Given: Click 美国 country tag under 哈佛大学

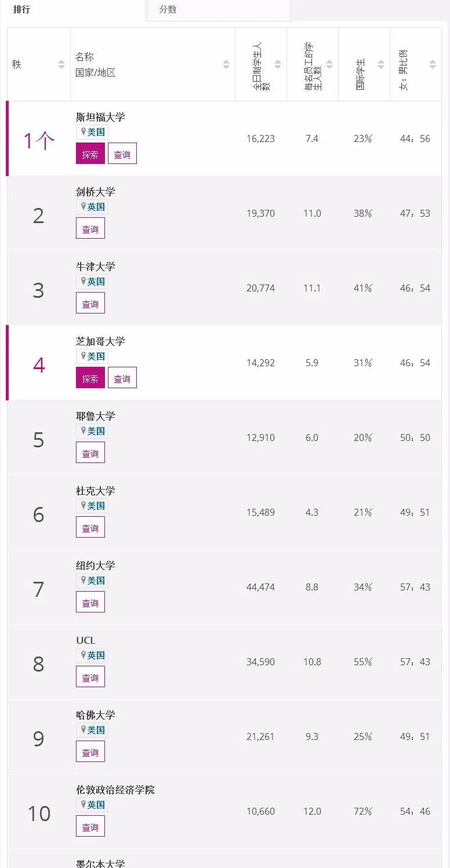Looking at the screenshot, I should tap(96, 730).
